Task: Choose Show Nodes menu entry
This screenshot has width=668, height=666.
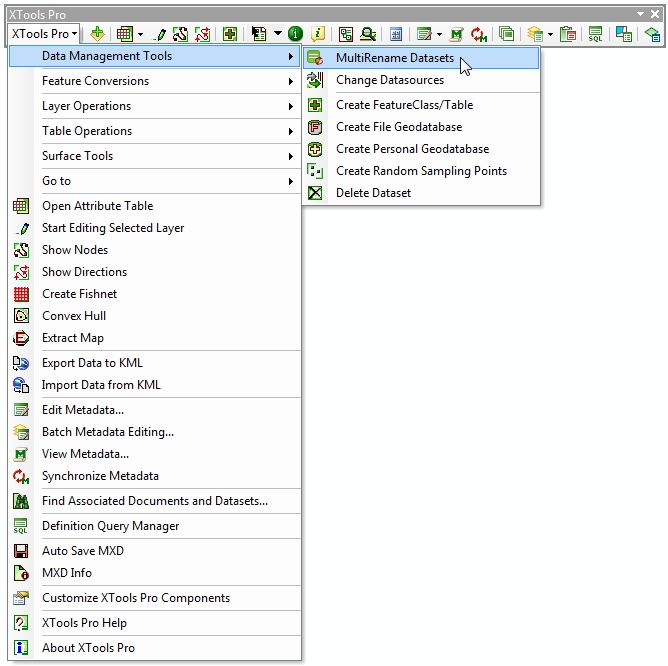Action: click(155, 250)
